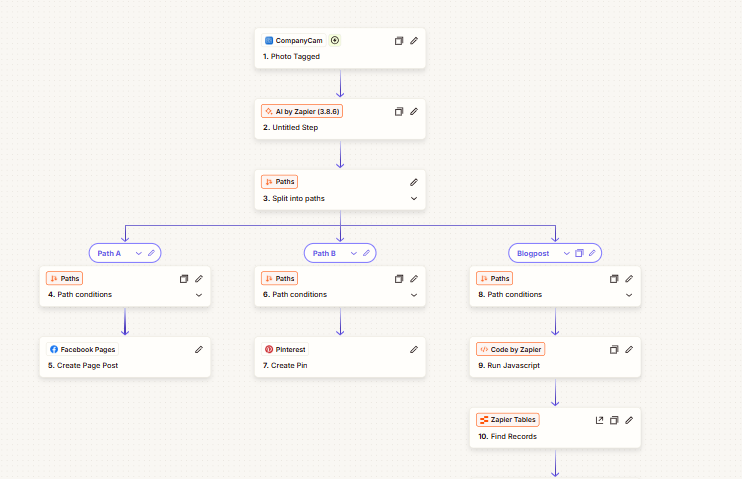Click the trigger status icon beside CompanyCam
Viewport: 742px width, 479px height.
pos(335,40)
